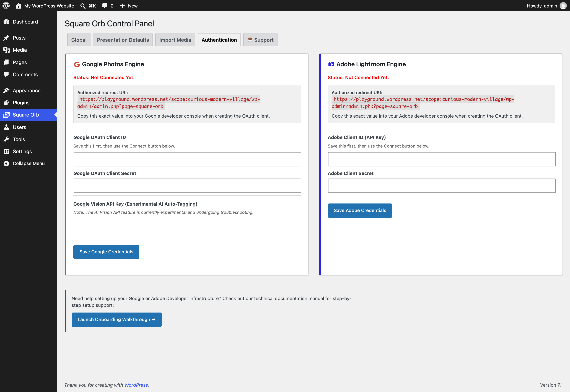Select the Import Media tab

[x=175, y=40]
